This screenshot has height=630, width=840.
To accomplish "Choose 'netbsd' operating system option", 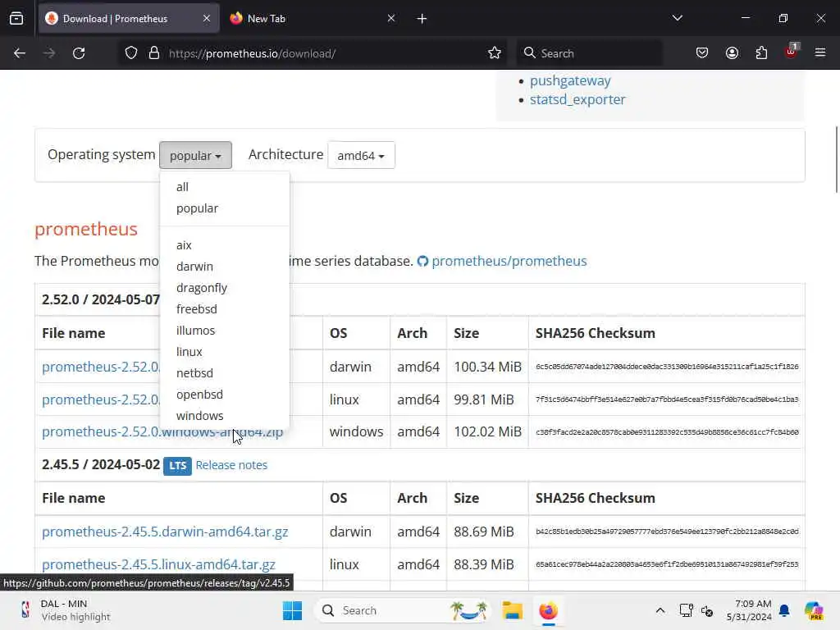I will click(x=225, y=373).
